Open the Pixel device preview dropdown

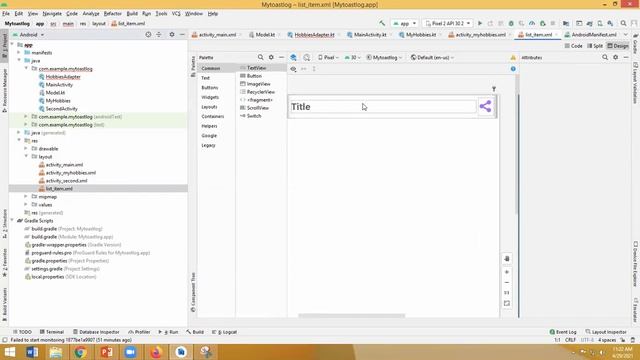328,58
